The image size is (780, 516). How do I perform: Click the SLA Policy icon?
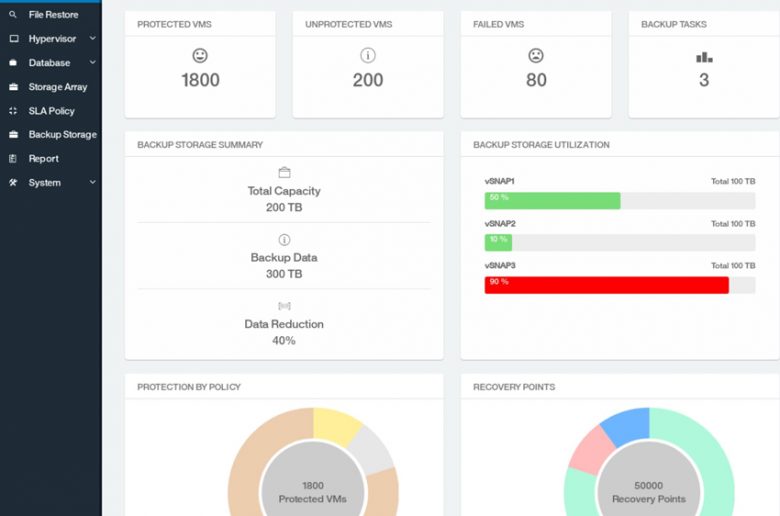(x=13, y=111)
